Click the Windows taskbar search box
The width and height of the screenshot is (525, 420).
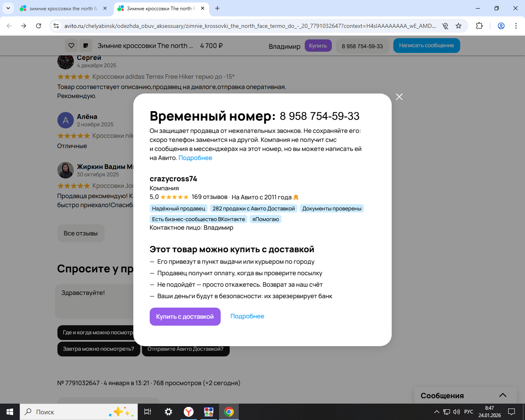point(79,412)
